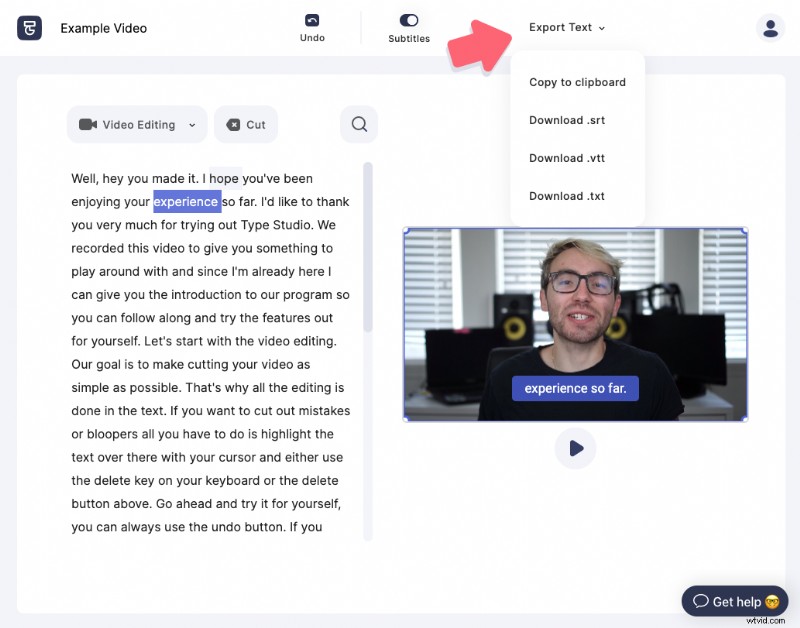Viewport: 800px width, 628px height.
Task: Open the user profile avatar icon
Action: [770, 27]
